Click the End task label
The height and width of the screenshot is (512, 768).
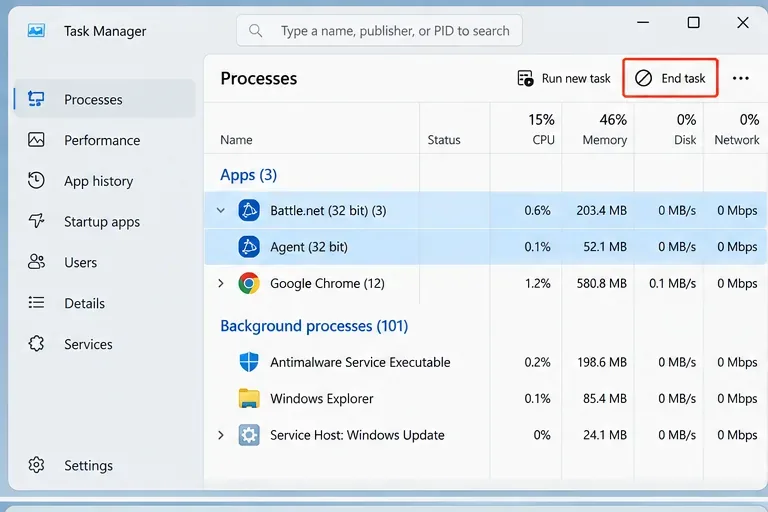click(683, 78)
